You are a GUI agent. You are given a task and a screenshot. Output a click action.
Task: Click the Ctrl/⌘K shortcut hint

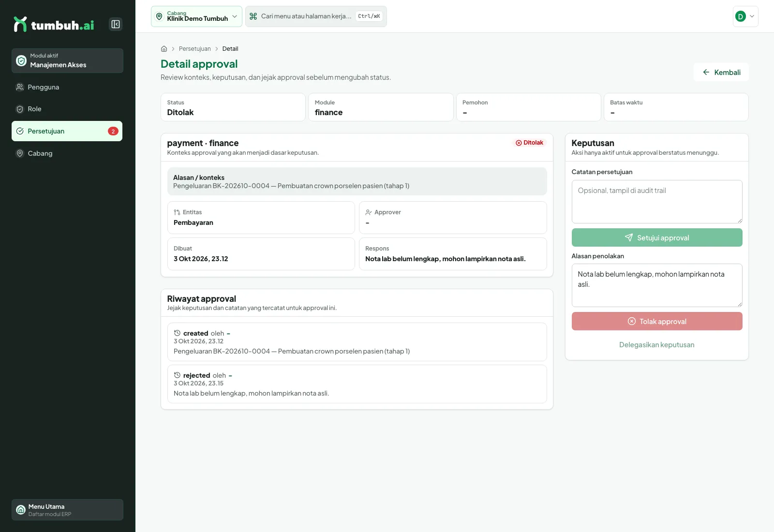point(369,16)
